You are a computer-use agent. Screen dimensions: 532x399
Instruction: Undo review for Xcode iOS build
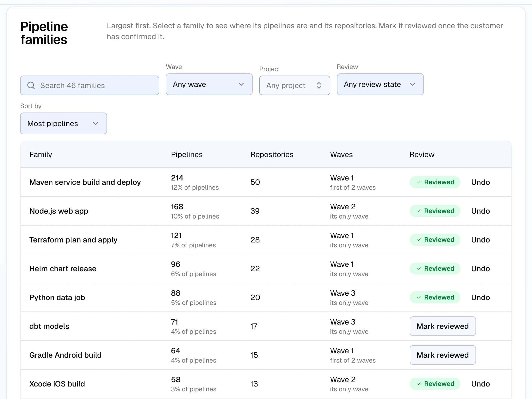[481, 384]
